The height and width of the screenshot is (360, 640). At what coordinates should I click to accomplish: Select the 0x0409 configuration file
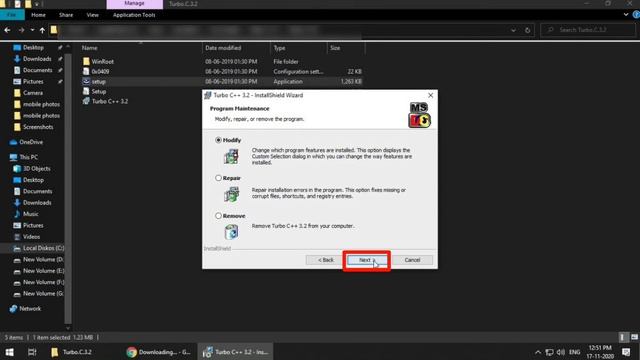(100, 71)
